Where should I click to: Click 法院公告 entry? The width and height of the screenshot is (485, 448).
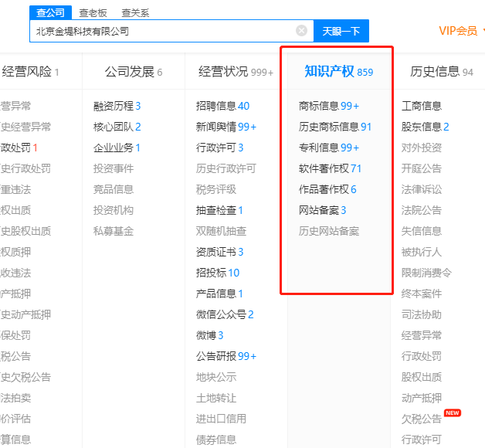(x=421, y=210)
